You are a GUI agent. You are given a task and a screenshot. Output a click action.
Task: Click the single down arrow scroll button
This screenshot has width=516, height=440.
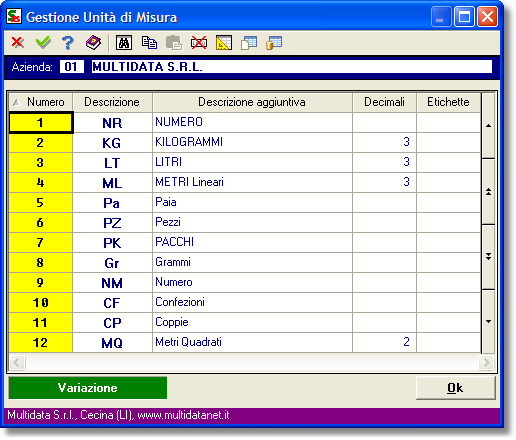tap(488, 321)
